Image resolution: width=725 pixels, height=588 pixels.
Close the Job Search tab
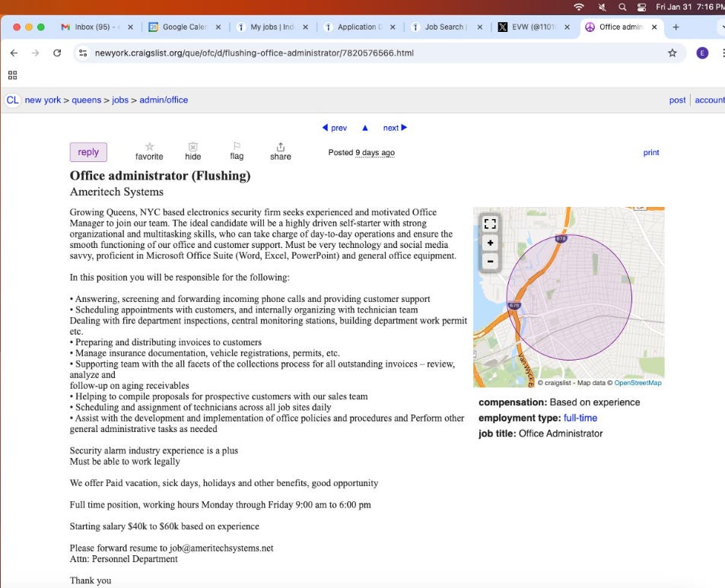[480, 27]
